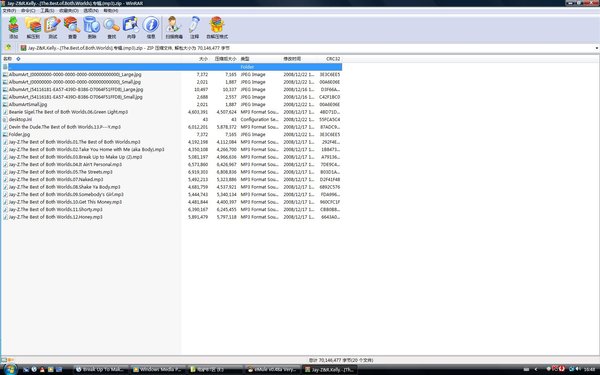Select 01.The Best of Both Worlds.mp3
The height and width of the screenshot is (375, 600).
click(x=75, y=142)
